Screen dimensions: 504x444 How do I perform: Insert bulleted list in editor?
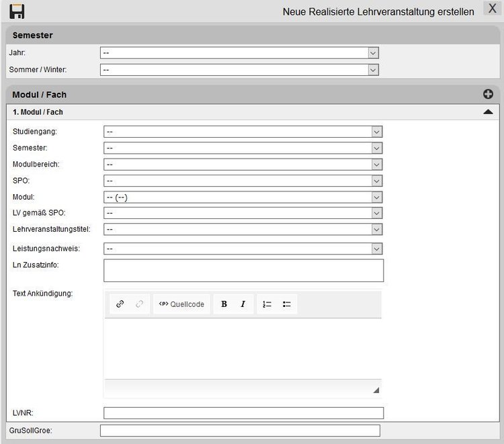pos(287,304)
